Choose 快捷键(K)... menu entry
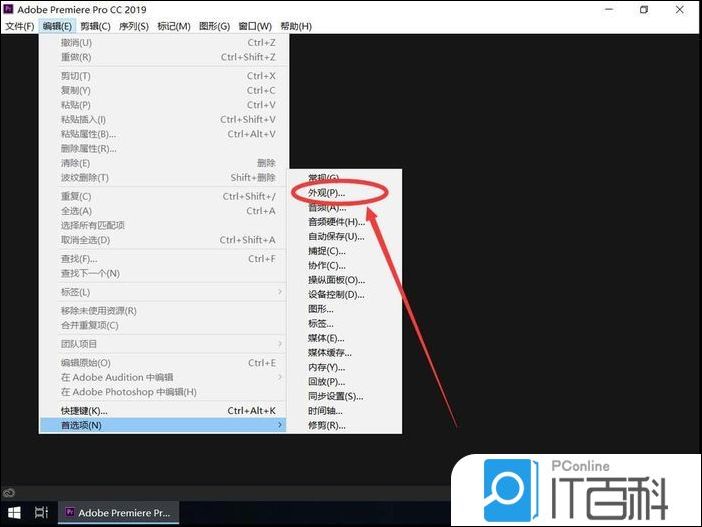The image size is (702, 527). pos(163,411)
